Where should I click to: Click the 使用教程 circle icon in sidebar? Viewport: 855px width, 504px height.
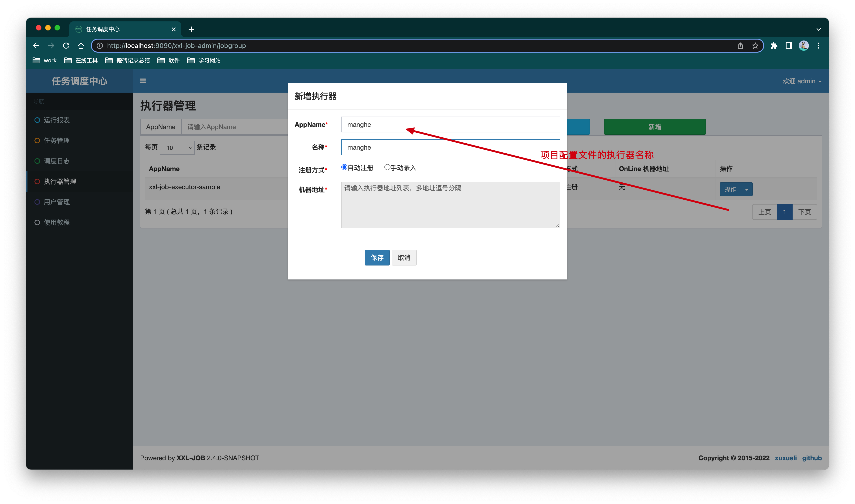[x=37, y=222]
